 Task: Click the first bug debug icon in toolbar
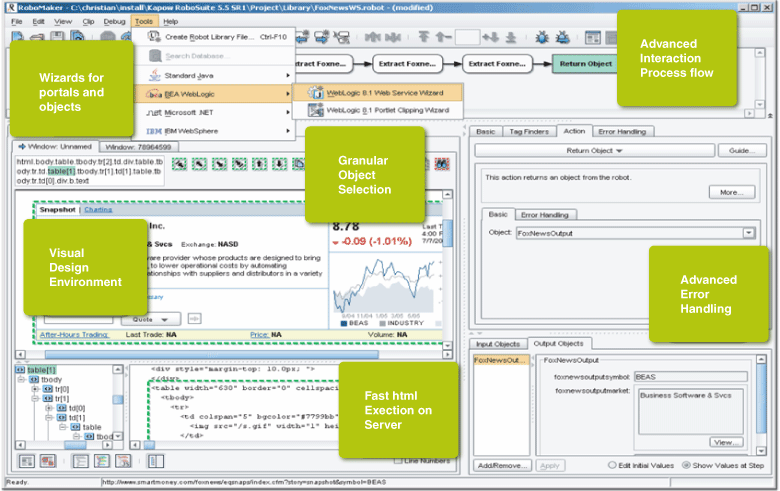(x=542, y=37)
